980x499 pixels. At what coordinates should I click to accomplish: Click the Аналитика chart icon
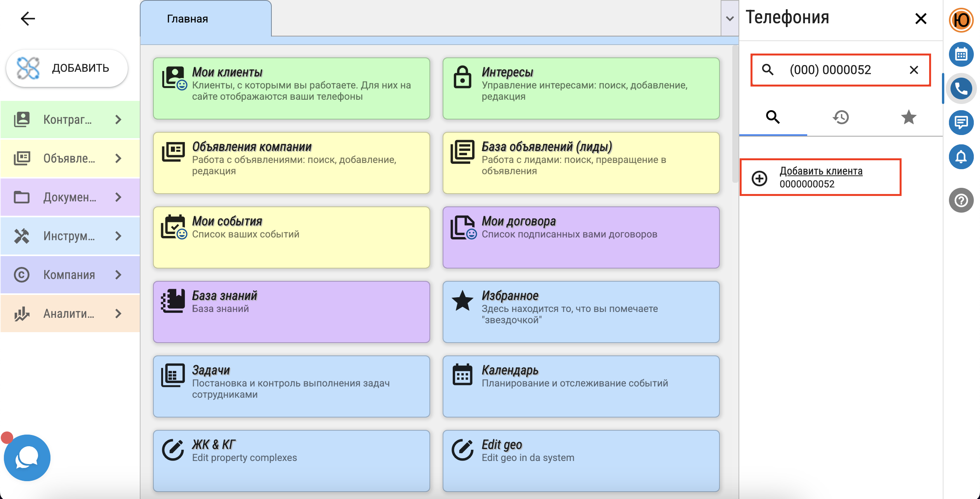tap(22, 314)
